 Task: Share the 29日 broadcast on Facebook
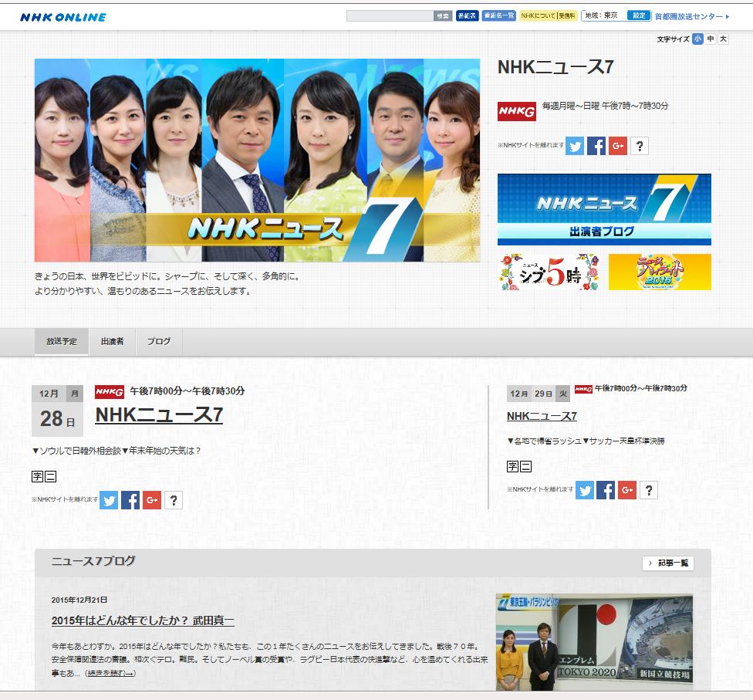click(606, 490)
